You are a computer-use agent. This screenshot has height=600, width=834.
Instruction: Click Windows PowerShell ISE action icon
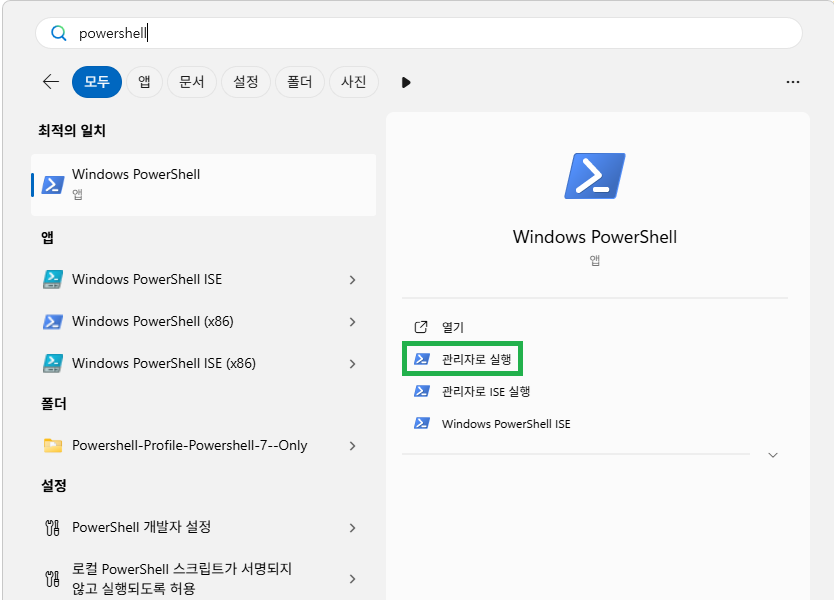[x=422, y=423]
